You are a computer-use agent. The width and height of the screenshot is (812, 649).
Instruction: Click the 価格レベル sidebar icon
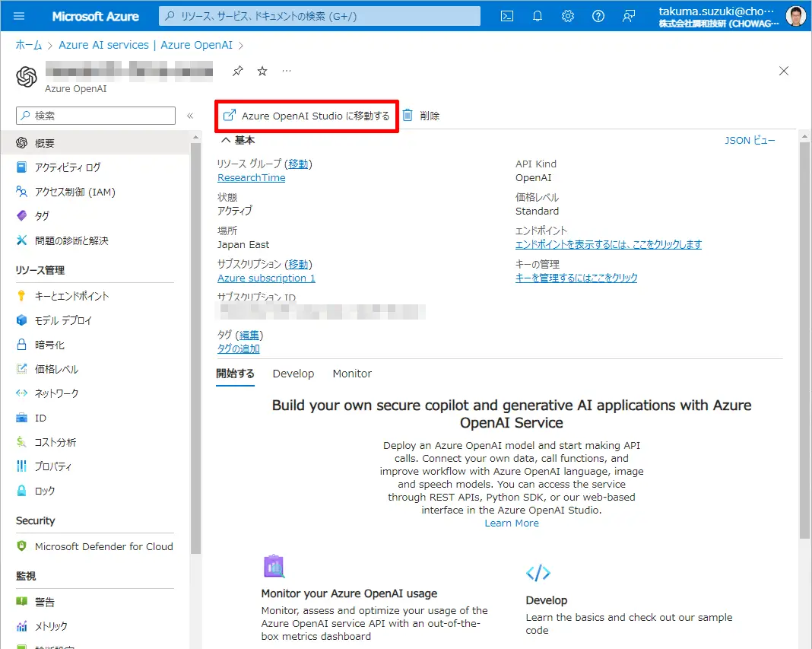click(21, 369)
